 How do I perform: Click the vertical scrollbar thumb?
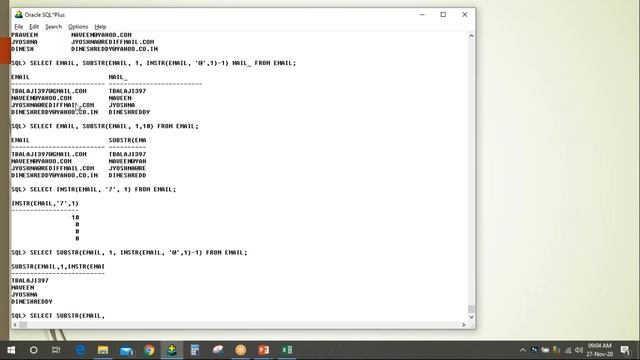[x=471, y=309]
